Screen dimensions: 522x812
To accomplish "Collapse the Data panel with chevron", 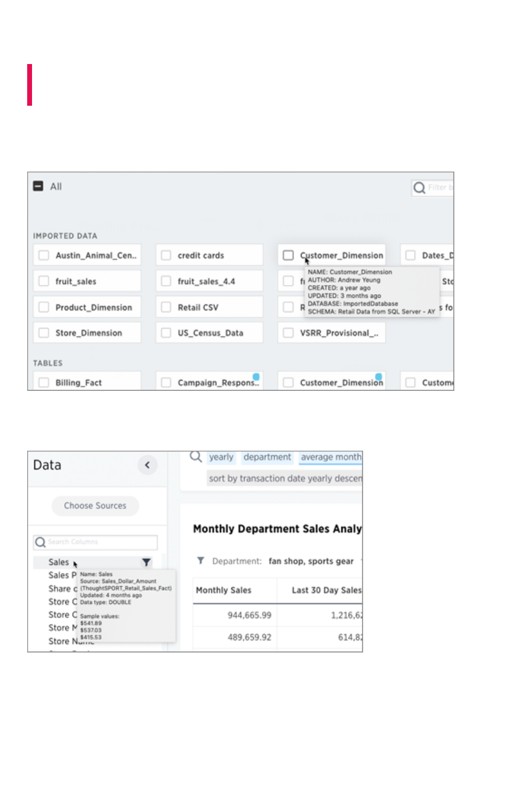I will 147,465.
